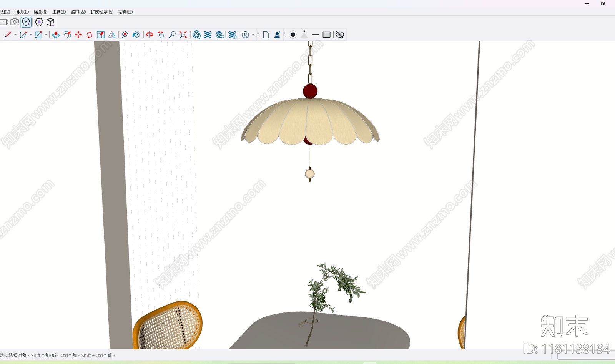Screen dimensions: 615x364
Task: Click the Zoom Extents icon
Action: [183, 35]
